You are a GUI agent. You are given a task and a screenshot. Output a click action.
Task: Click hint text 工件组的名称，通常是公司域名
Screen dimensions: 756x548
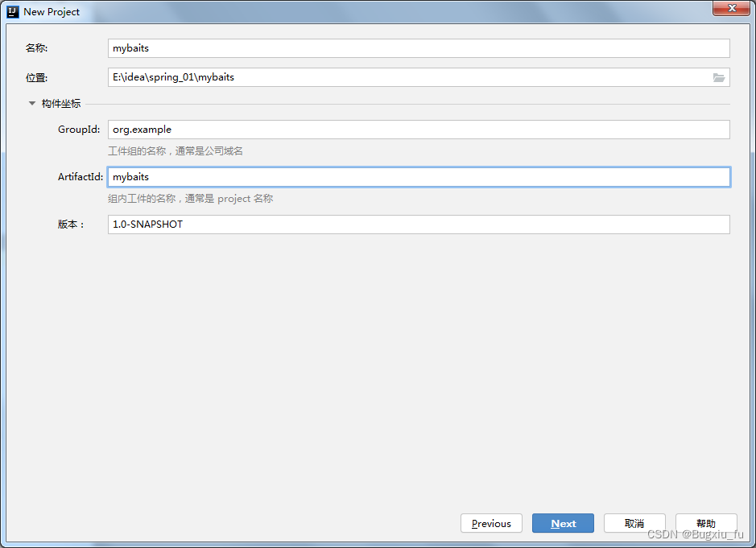[176, 151]
